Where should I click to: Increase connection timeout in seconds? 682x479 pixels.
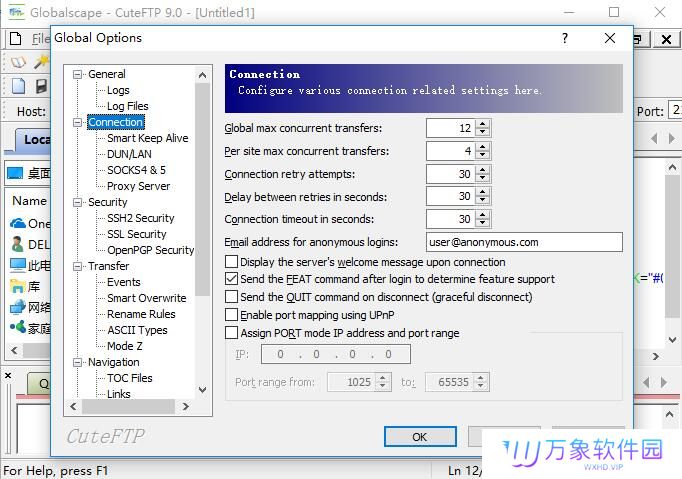coord(482,215)
